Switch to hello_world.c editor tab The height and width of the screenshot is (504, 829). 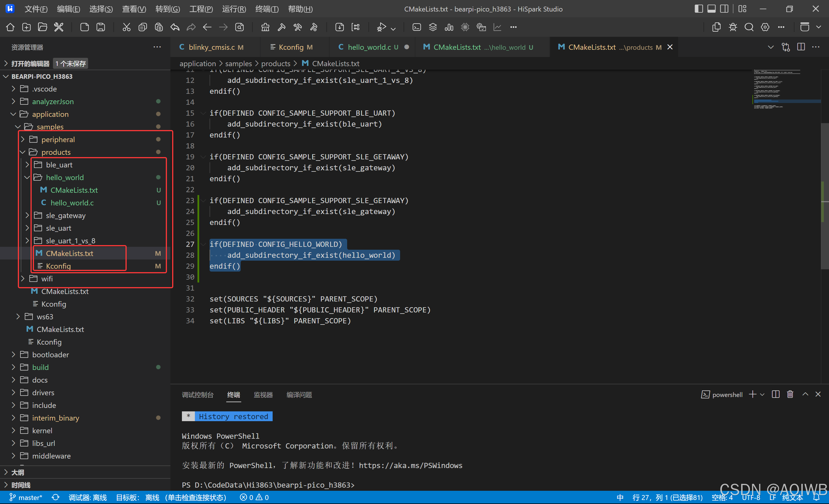pyautogui.click(x=369, y=47)
